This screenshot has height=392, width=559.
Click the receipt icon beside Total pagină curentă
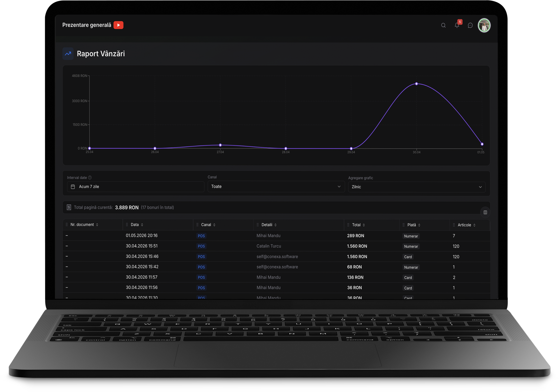pos(69,207)
